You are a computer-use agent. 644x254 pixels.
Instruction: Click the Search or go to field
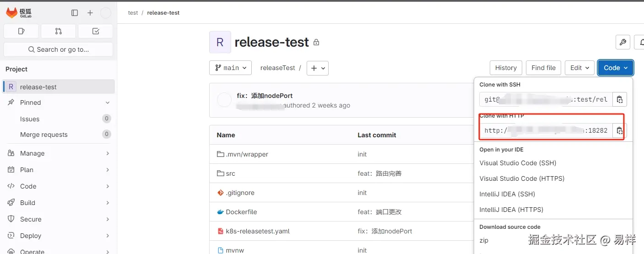pyautogui.click(x=58, y=49)
